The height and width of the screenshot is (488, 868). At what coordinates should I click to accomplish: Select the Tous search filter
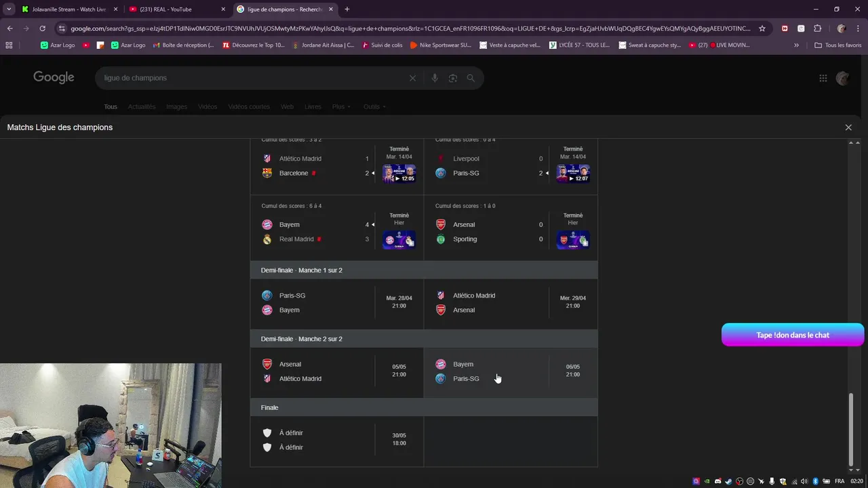tap(111, 107)
